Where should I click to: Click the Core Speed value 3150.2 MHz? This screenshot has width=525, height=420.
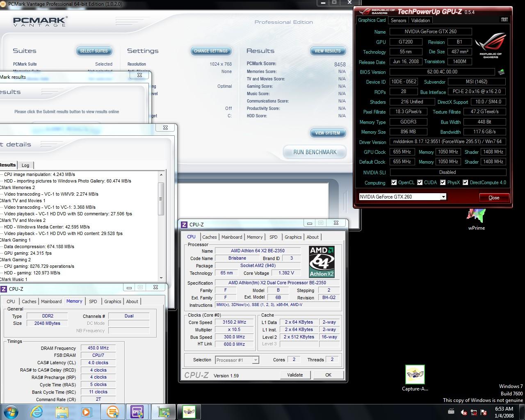click(x=234, y=322)
